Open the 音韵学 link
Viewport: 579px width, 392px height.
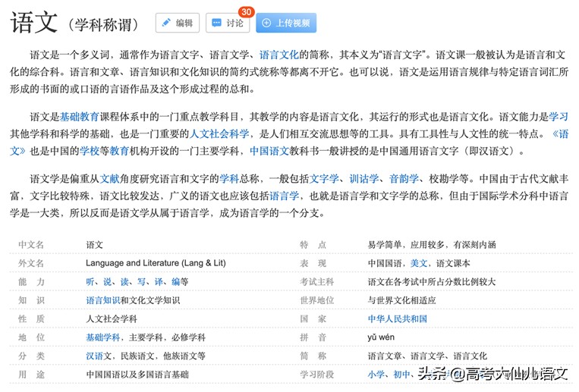(404, 179)
